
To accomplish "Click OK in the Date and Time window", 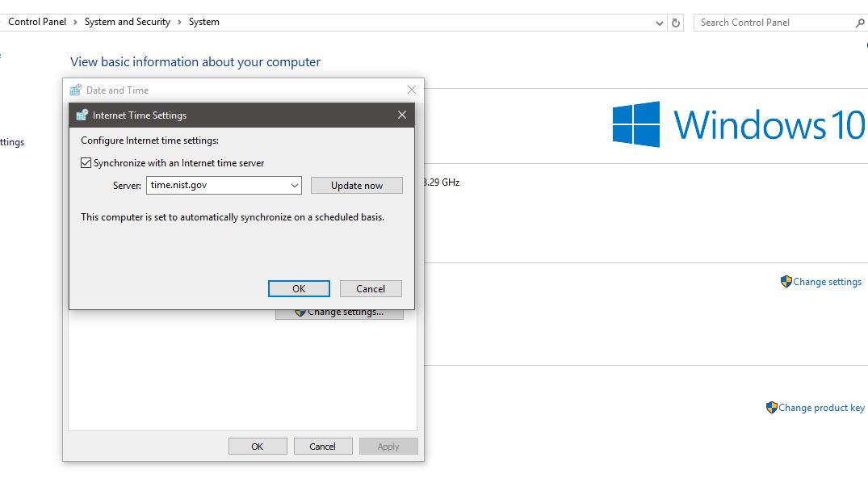I will (258, 447).
